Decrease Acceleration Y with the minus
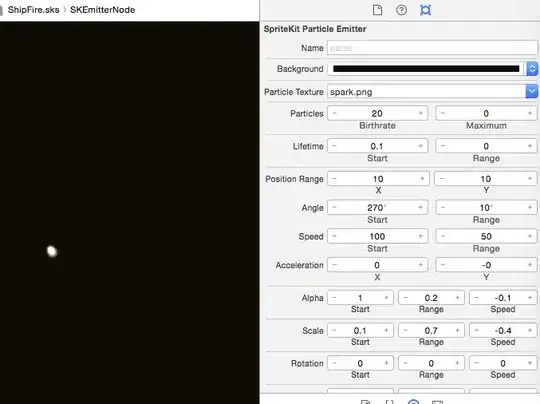The height and width of the screenshot is (404, 540). (x=443, y=265)
